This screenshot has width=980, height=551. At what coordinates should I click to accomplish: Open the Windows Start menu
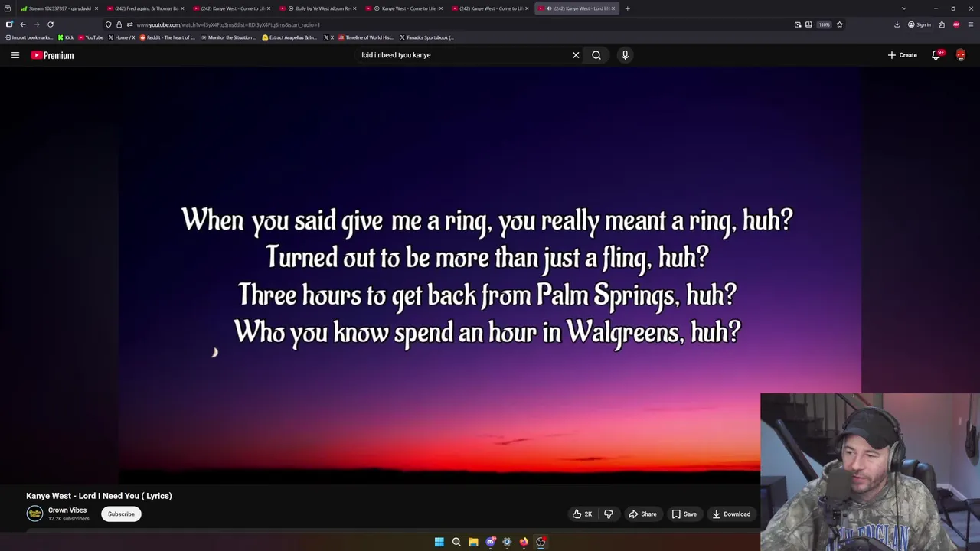[x=439, y=542]
